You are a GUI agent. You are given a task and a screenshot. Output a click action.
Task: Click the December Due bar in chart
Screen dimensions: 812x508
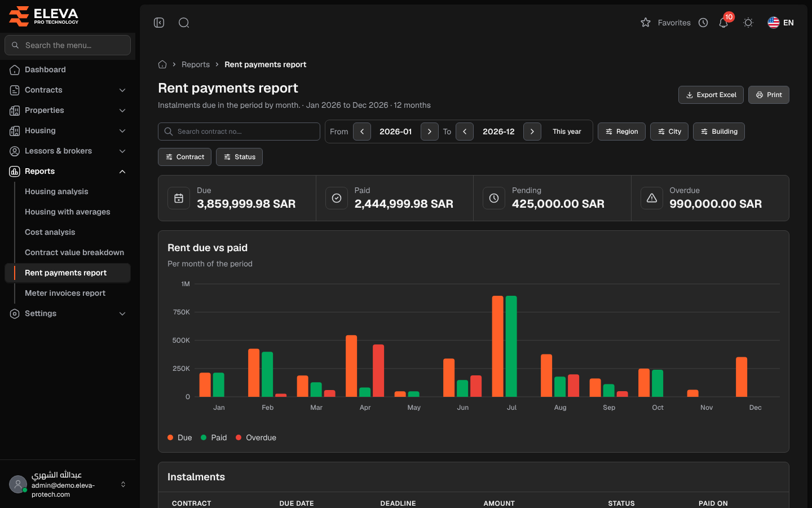click(x=742, y=377)
